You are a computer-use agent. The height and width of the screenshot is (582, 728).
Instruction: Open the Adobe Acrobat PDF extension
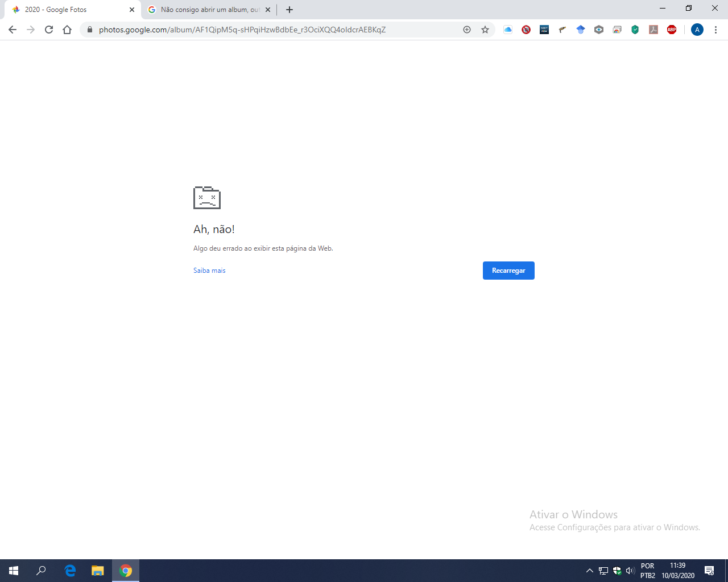(653, 30)
